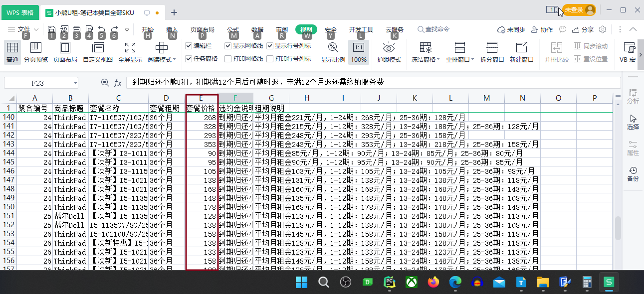Add a new document tab (+)
This screenshot has height=294, width=644.
174,12
